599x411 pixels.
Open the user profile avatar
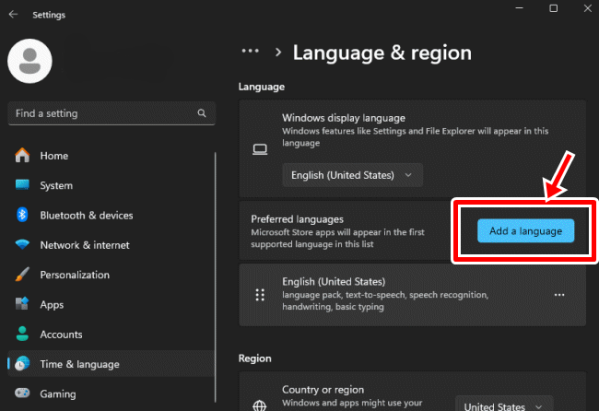tap(30, 61)
